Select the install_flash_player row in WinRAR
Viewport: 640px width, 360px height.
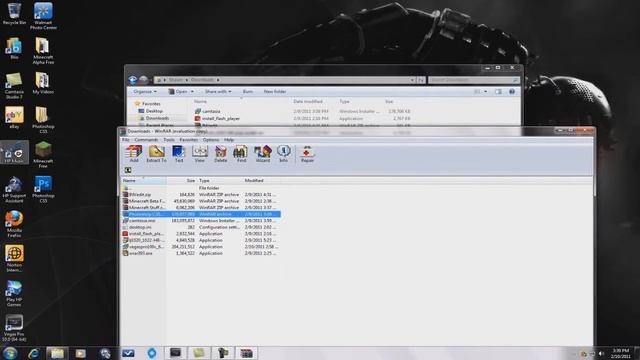tap(201, 234)
